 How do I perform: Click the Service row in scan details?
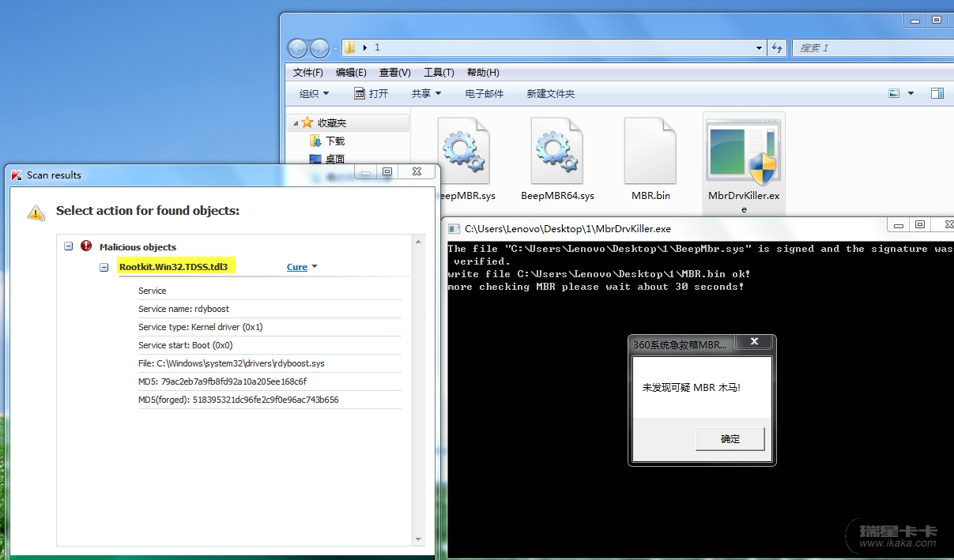(270, 291)
